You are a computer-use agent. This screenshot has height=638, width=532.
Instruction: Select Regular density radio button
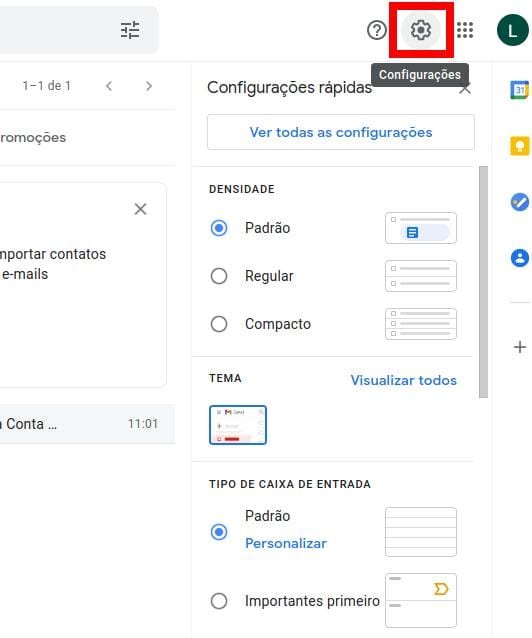coord(219,276)
